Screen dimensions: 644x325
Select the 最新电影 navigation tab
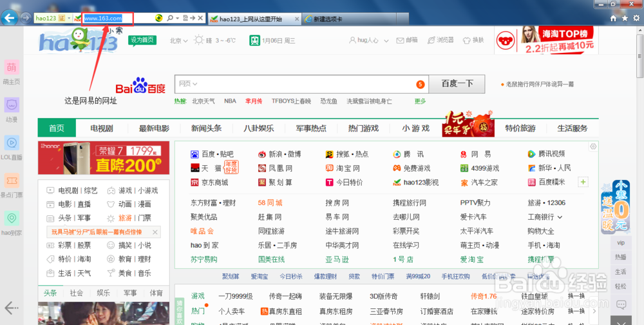click(x=154, y=128)
